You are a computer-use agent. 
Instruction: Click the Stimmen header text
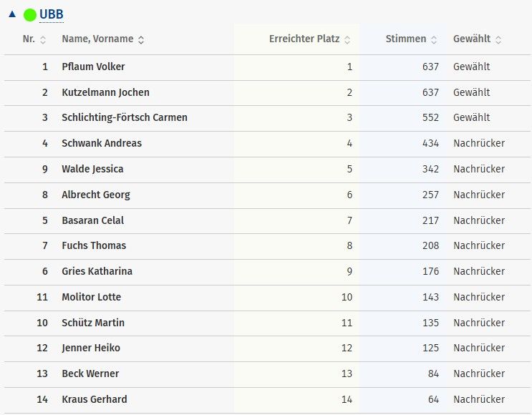(405, 39)
